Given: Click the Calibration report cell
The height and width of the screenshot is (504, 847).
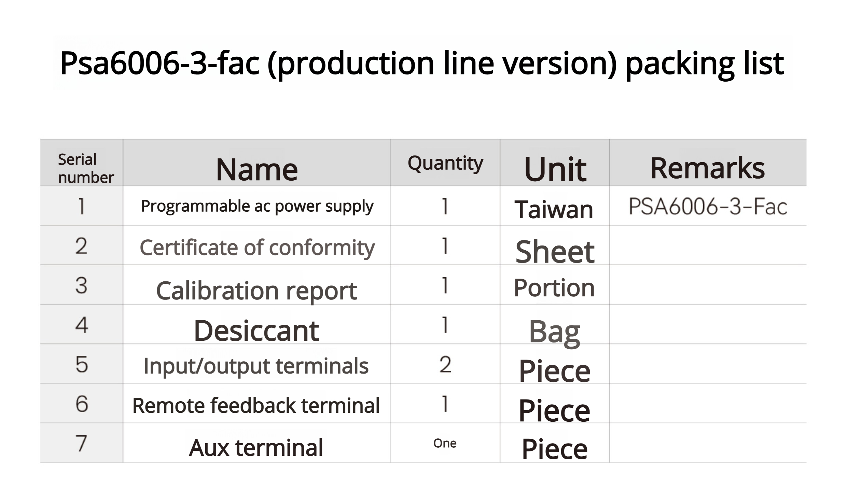Looking at the screenshot, I should (x=256, y=291).
